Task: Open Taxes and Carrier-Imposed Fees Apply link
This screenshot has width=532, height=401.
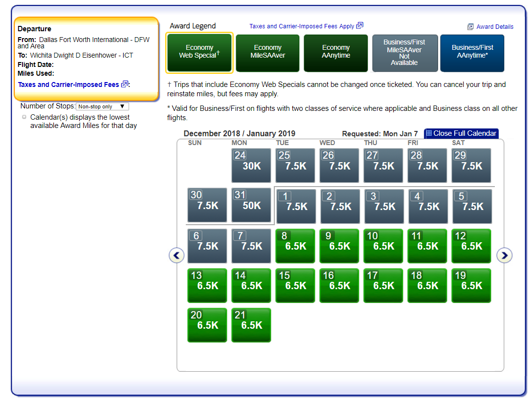Action: [301, 26]
